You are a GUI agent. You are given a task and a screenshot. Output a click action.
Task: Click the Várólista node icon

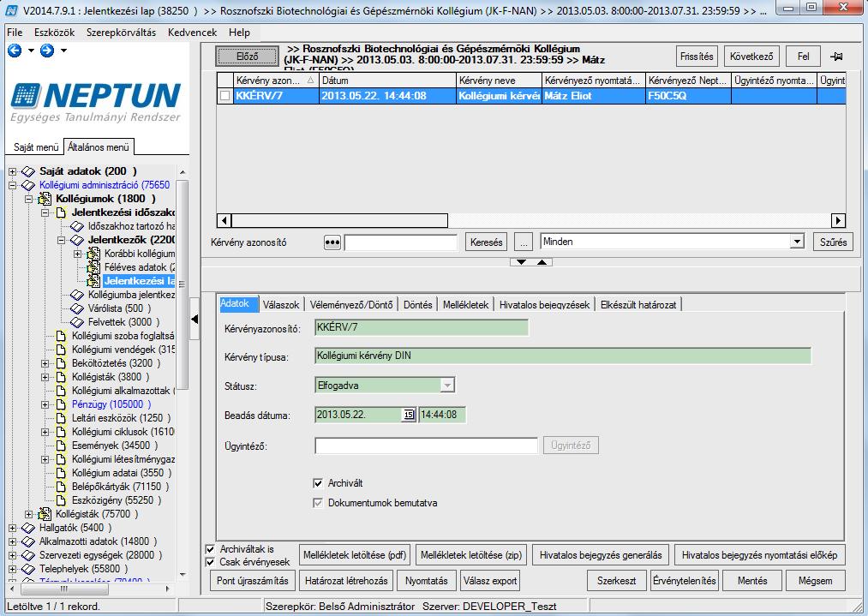coord(77,308)
